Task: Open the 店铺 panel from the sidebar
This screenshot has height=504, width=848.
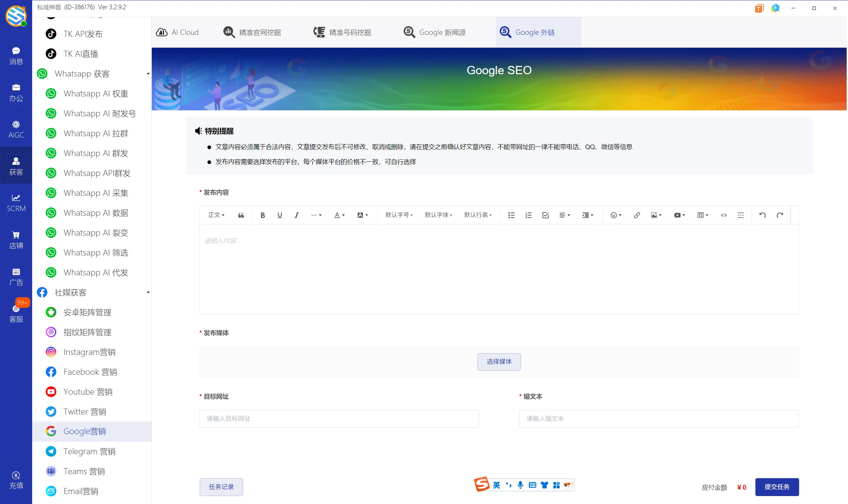Action: (x=16, y=240)
